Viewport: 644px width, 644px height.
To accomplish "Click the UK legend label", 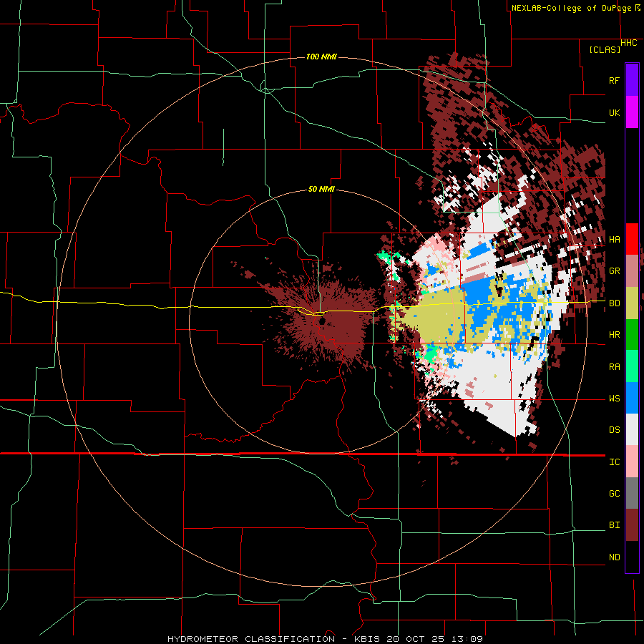I will click(614, 112).
